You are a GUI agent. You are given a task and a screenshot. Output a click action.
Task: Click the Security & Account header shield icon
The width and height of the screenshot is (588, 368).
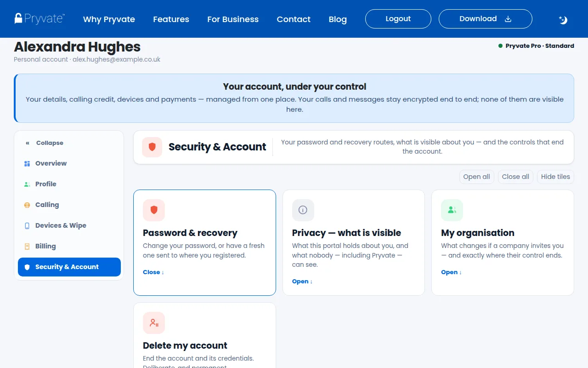click(x=152, y=147)
